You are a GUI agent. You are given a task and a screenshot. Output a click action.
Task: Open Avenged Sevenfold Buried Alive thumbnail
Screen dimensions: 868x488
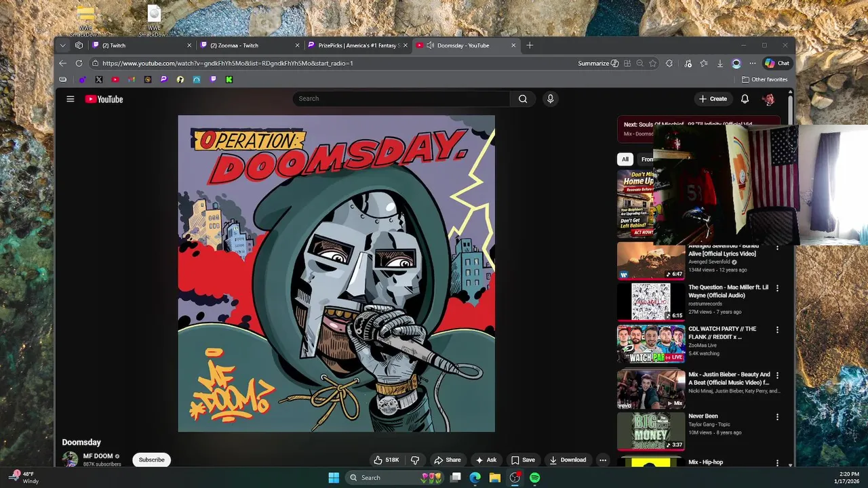coord(651,262)
